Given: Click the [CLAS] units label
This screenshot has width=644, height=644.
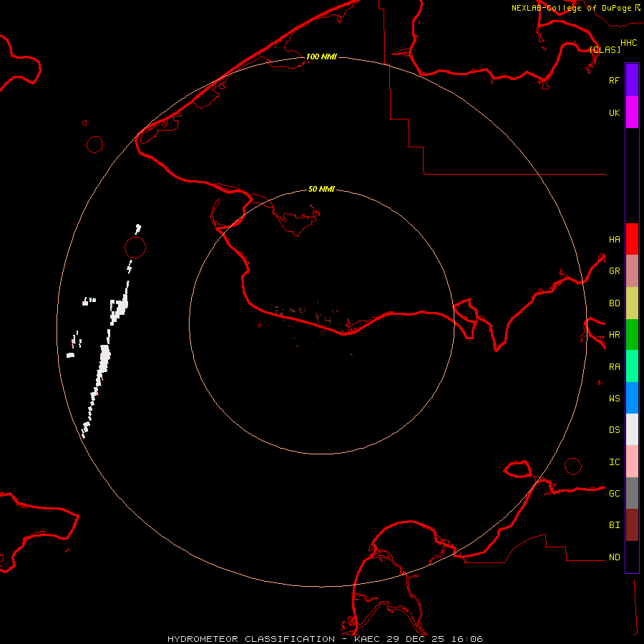Looking at the screenshot, I should [x=605, y=49].
